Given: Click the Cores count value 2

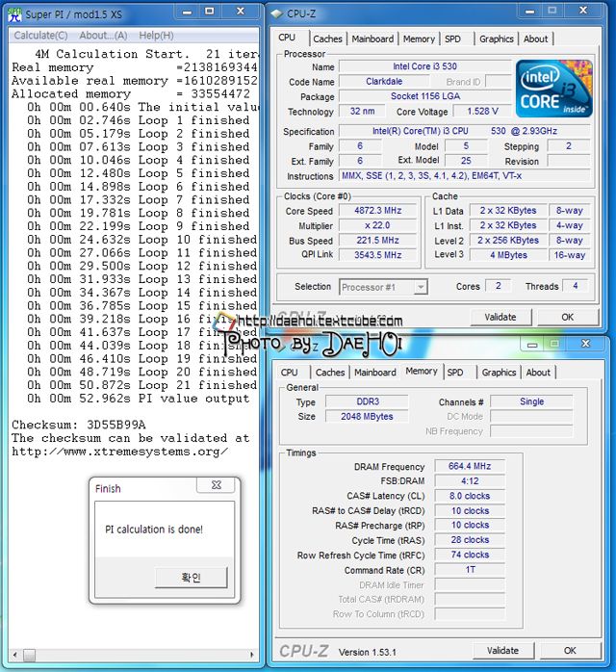Looking at the screenshot, I should (498, 286).
